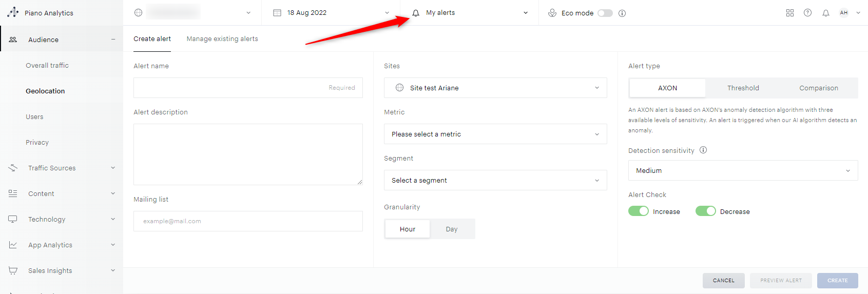
Task: Expand the Detection sensitivity Medium dropdown
Action: click(x=742, y=170)
